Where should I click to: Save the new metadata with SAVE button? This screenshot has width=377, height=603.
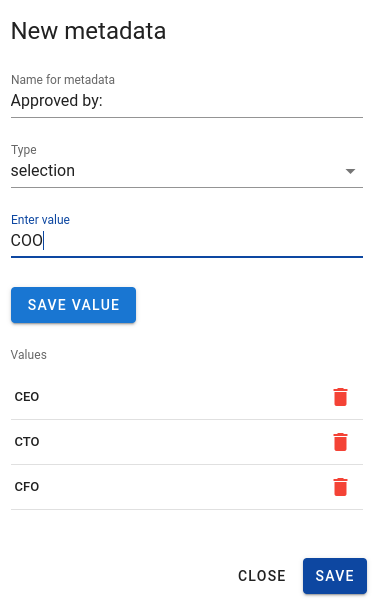(x=335, y=576)
